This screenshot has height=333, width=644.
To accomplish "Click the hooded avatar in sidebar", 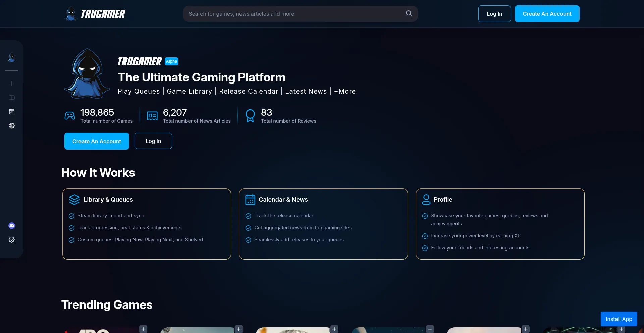I will coord(12,58).
